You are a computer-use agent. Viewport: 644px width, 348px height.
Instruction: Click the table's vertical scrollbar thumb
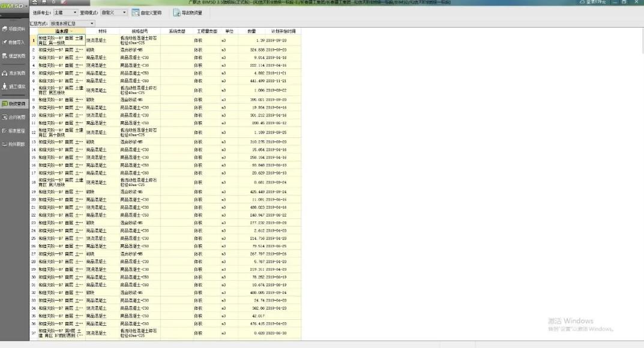click(642, 41)
